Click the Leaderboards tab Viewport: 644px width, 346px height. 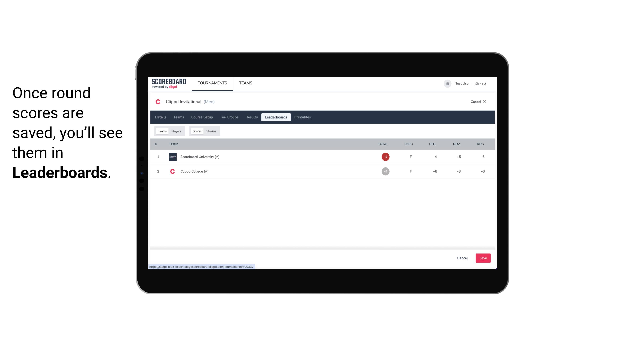pyautogui.click(x=276, y=117)
